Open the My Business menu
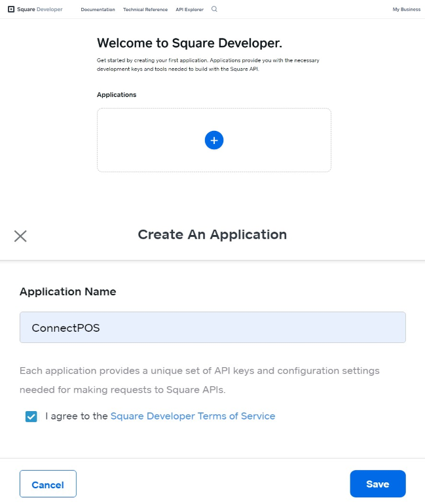Viewport: 425px width, 504px height. [x=407, y=9]
